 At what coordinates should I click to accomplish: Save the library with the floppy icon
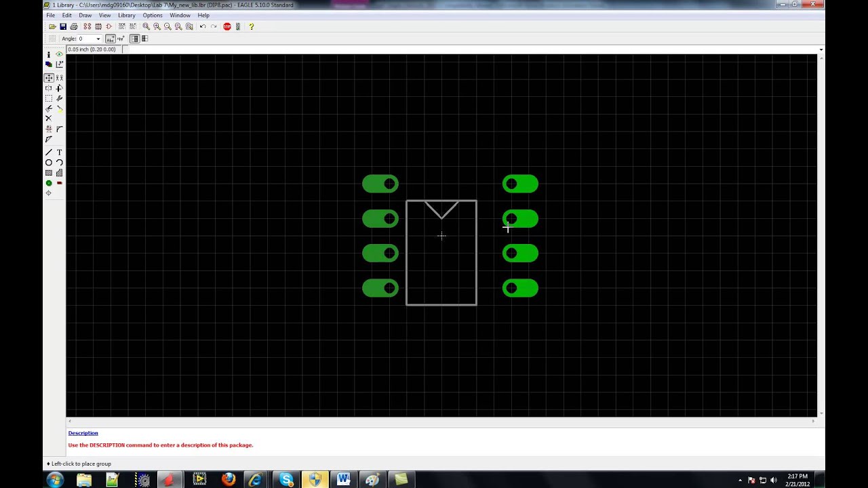(x=63, y=26)
